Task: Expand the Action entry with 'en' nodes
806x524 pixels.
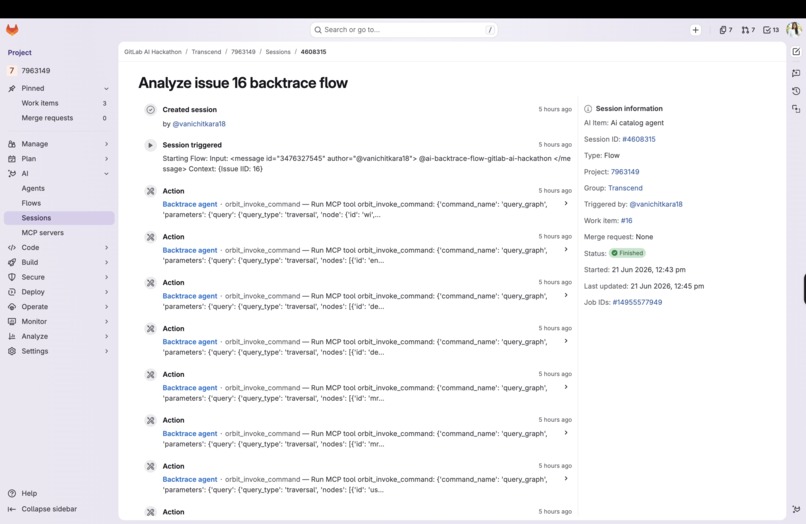Action: click(565, 249)
